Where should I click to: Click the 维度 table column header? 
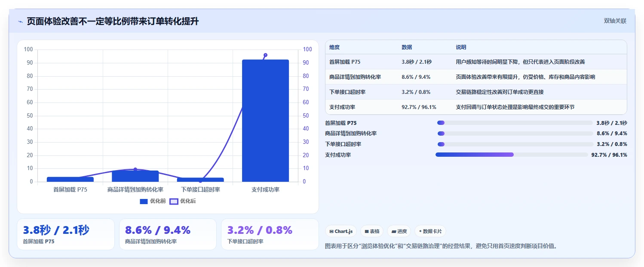[x=334, y=47]
